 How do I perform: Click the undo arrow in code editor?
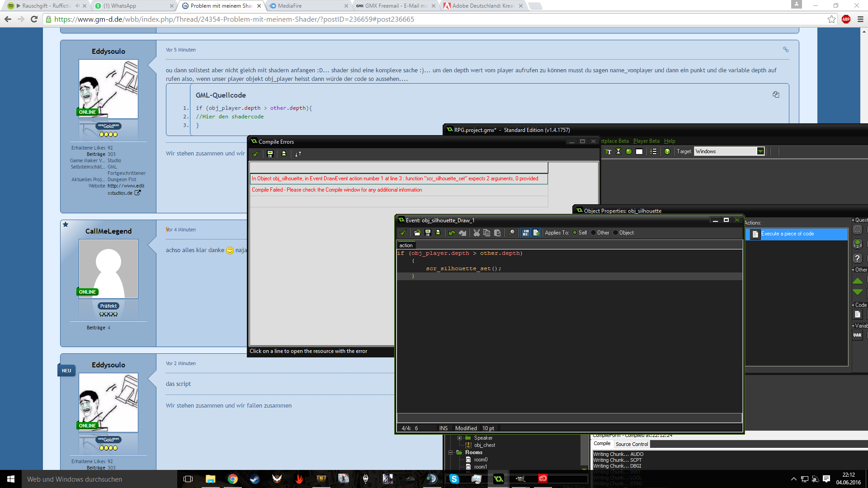click(452, 233)
